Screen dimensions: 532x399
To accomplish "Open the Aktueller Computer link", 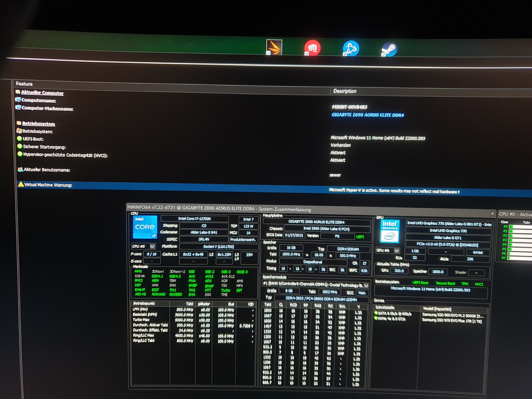I will (x=42, y=93).
